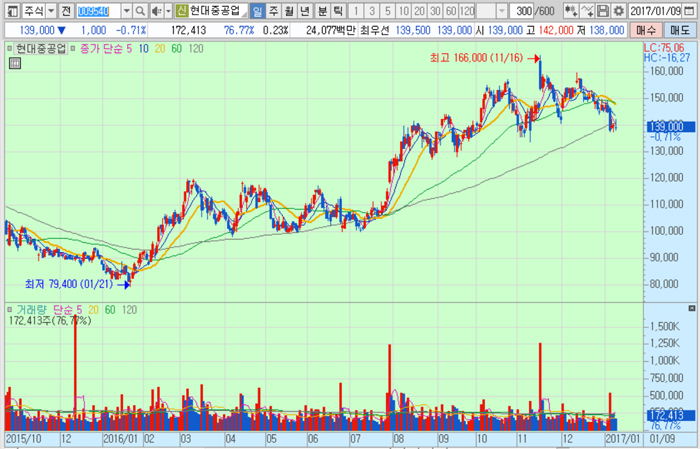Image resolution: width=700 pixels, height=449 pixels.
Task: Click the stock search magnifier icon
Action: [x=141, y=10]
